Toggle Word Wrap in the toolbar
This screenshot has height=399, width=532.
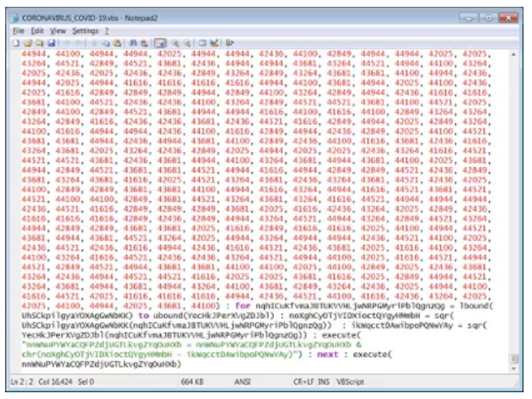pos(160,43)
